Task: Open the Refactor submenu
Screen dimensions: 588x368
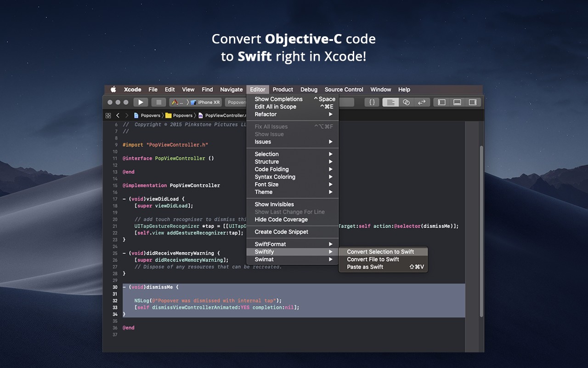Action: coord(266,114)
